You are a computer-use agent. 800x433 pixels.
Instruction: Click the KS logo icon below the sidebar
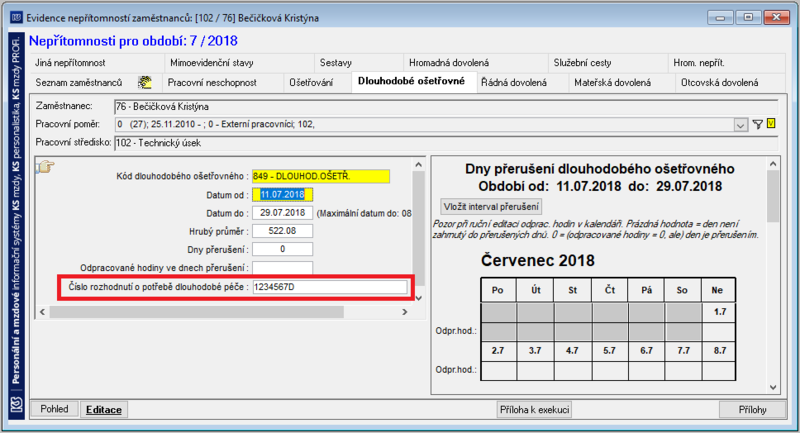pos(16,406)
